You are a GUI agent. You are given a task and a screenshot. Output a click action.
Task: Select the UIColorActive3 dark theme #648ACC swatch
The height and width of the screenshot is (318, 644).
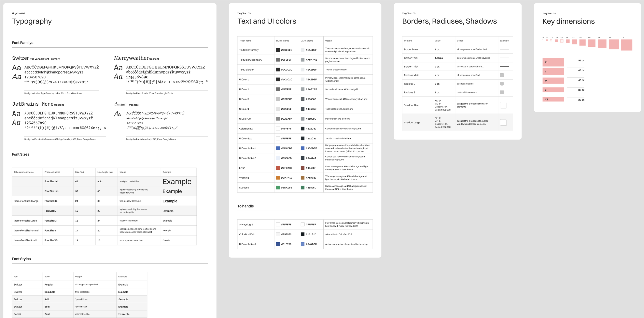click(x=303, y=244)
